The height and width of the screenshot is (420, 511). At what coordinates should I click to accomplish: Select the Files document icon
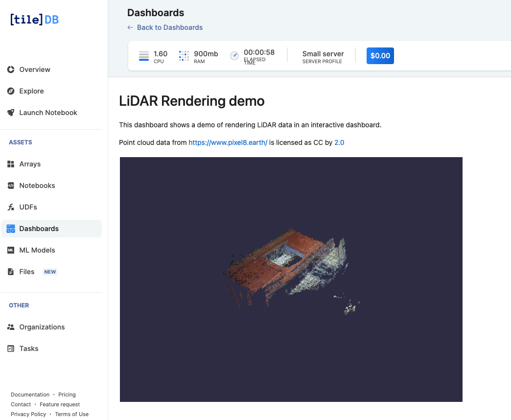(x=10, y=272)
